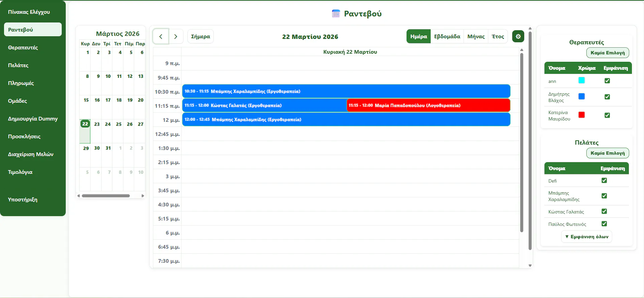Screen dimensions: 644x298
Task: Click blue color swatch for Δημήτρης Βλάχος
Action: pyautogui.click(x=582, y=96)
